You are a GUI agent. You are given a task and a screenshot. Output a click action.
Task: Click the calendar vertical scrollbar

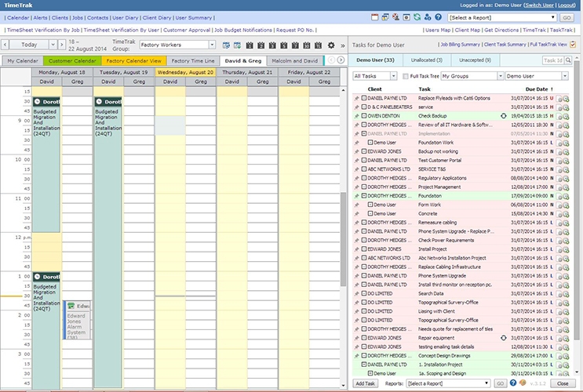pyautogui.click(x=343, y=238)
